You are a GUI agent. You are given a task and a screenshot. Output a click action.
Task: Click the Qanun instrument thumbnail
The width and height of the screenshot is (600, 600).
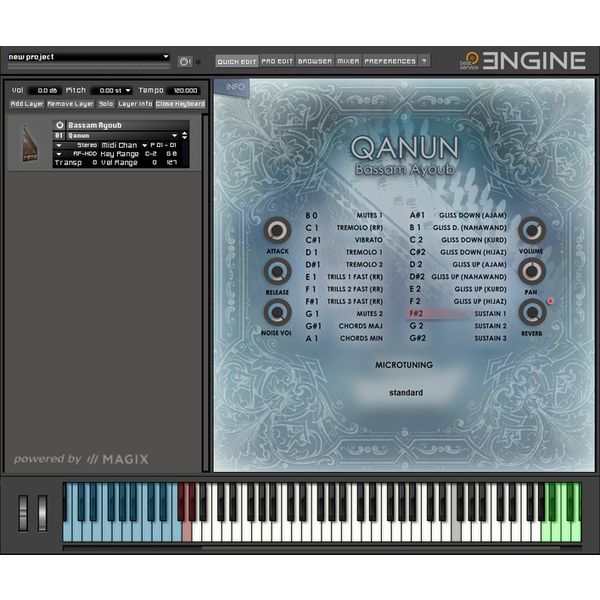(27, 143)
